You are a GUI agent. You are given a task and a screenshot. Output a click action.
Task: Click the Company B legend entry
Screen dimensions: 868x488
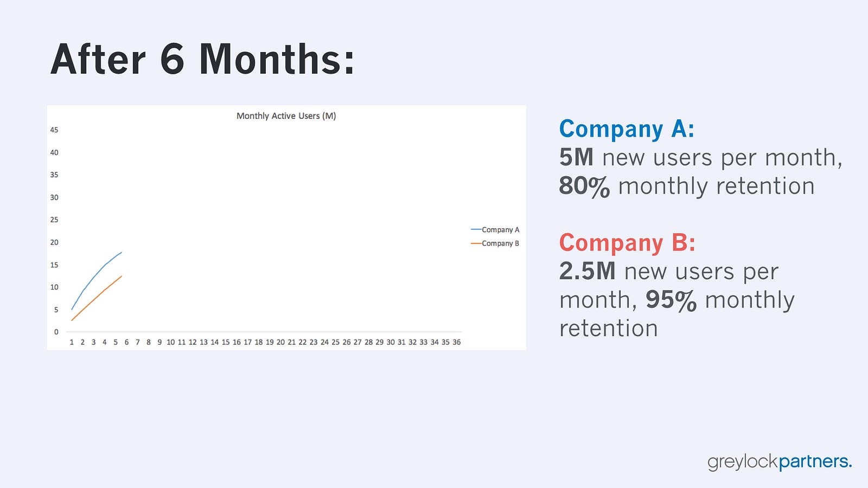495,243
